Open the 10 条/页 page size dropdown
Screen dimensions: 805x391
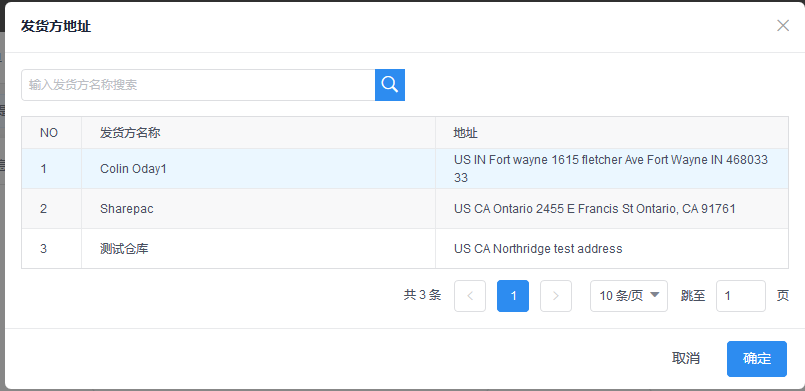click(x=629, y=296)
